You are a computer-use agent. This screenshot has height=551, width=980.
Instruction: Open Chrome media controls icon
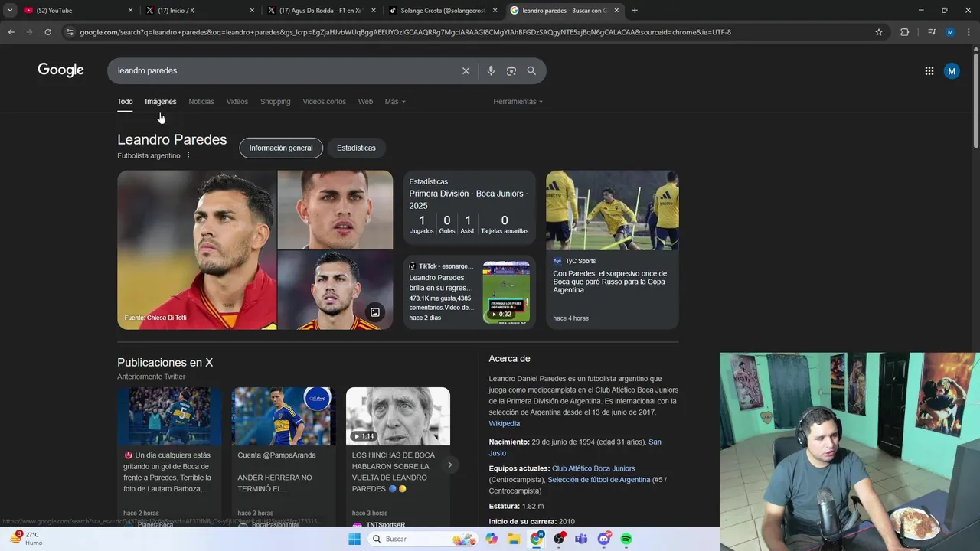coord(932,32)
